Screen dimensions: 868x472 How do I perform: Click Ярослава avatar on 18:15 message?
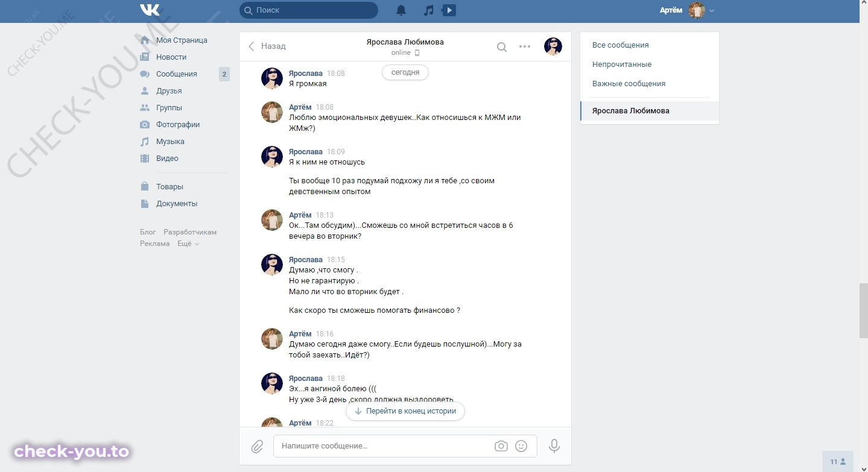coord(272,265)
